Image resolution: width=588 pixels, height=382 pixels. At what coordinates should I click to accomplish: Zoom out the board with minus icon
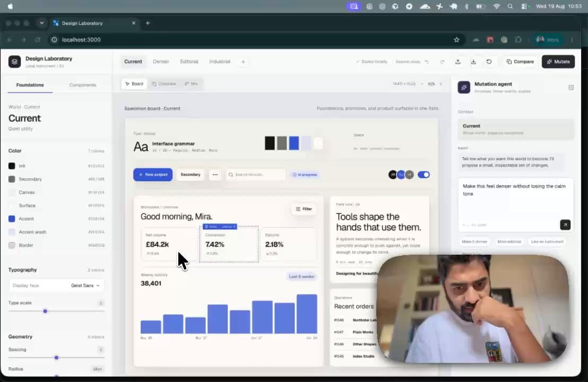(x=422, y=84)
